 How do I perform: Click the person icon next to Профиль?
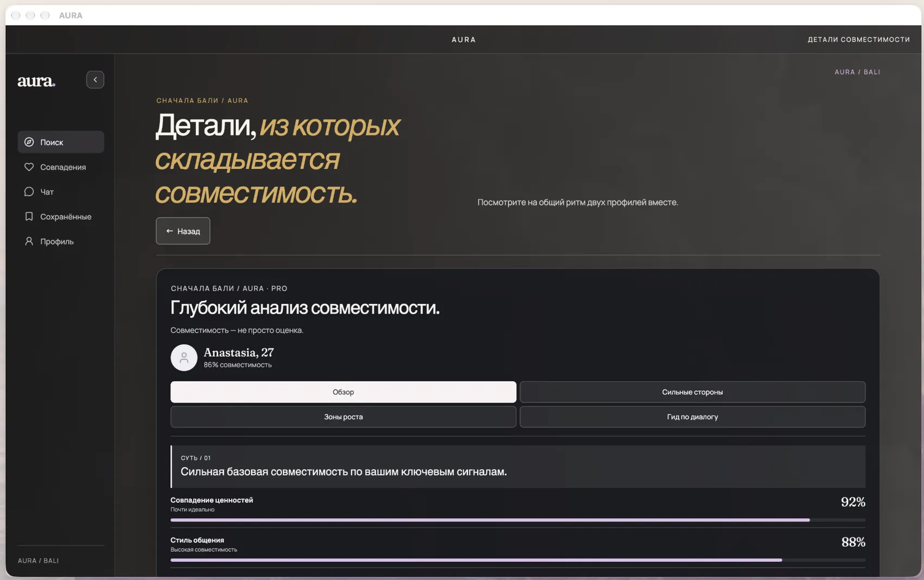point(29,241)
